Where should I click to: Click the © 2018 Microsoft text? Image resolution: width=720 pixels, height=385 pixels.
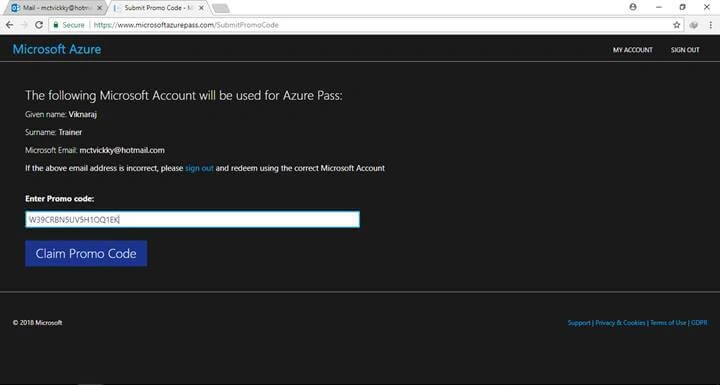(38, 323)
